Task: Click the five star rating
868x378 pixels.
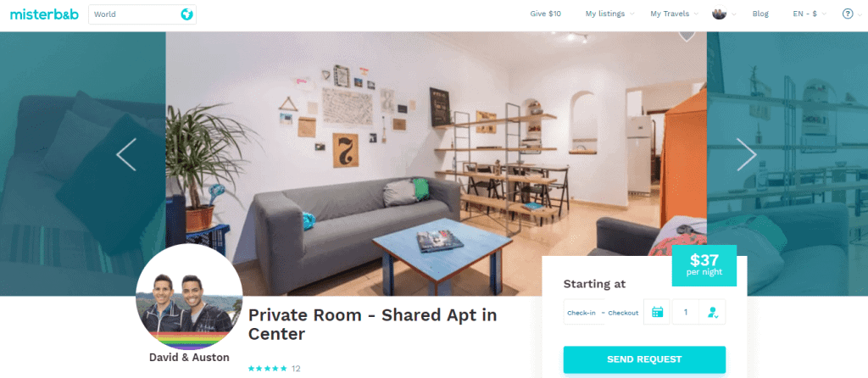Action: (x=267, y=368)
